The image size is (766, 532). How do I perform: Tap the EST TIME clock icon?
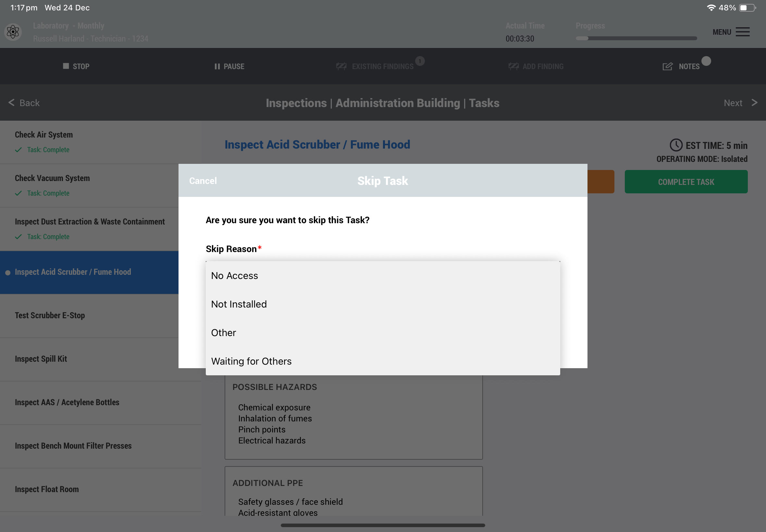[676, 145]
